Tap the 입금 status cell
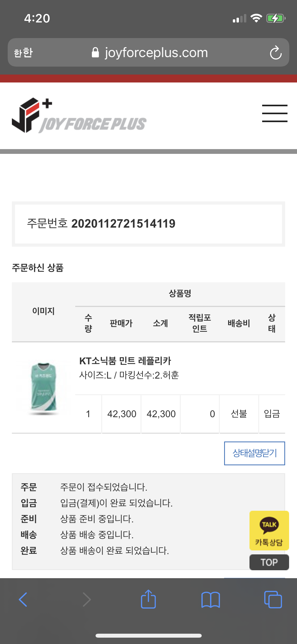The image size is (297, 644). pos(272,414)
